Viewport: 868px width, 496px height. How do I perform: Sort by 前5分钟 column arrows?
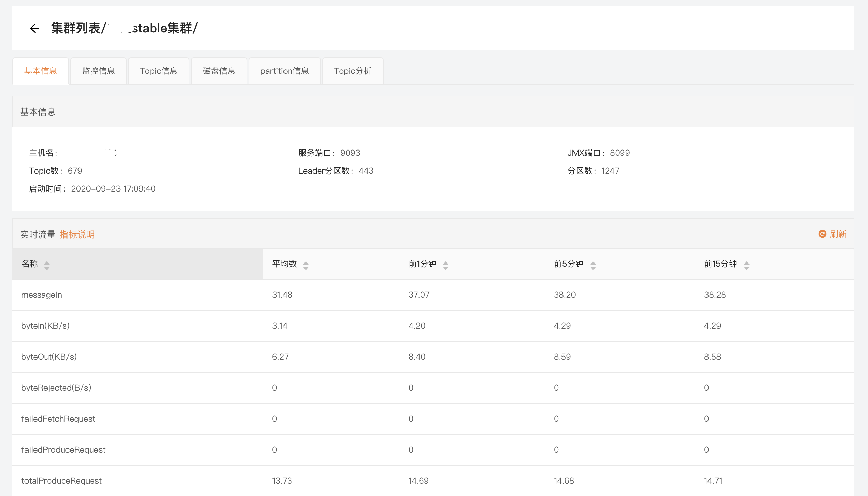pyautogui.click(x=593, y=265)
